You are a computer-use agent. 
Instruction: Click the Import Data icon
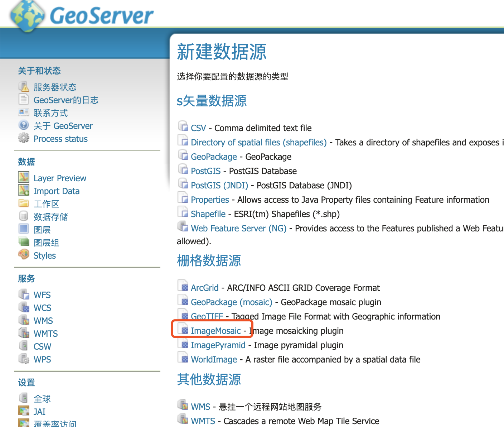[x=23, y=190]
